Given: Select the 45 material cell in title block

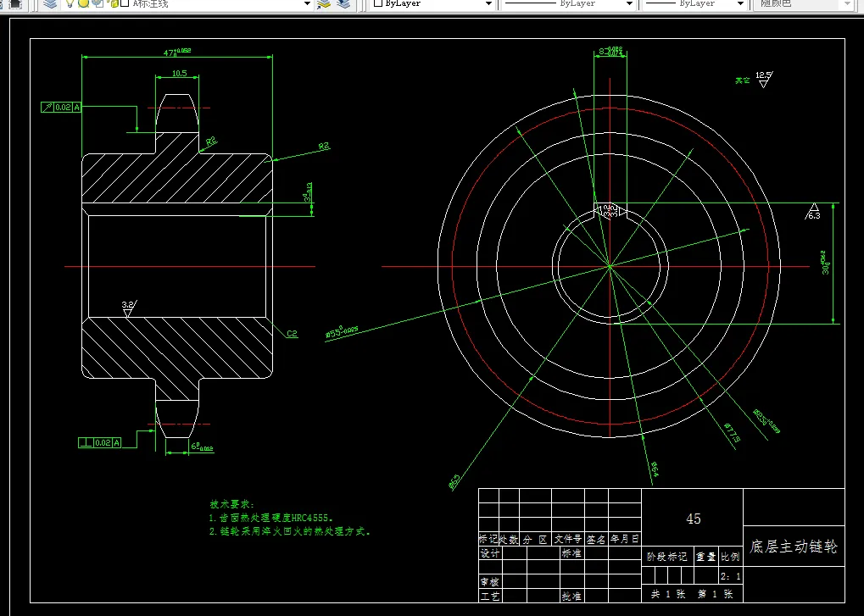Looking at the screenshot, I should (694, 519).
